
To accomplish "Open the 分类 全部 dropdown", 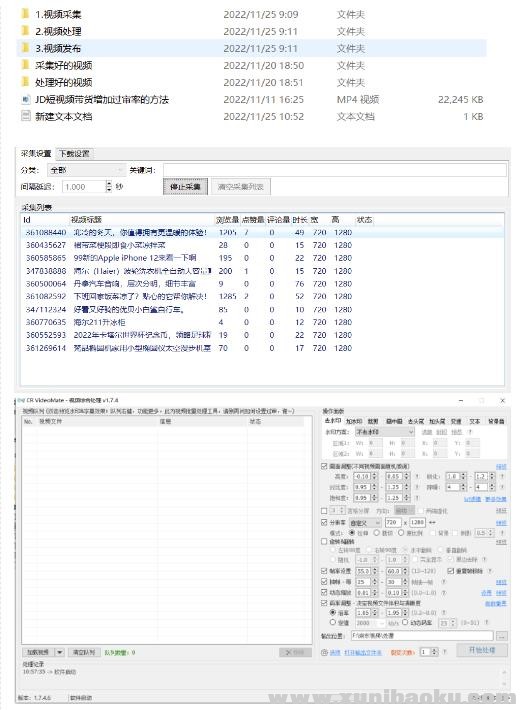I will [x=86, y=170].
